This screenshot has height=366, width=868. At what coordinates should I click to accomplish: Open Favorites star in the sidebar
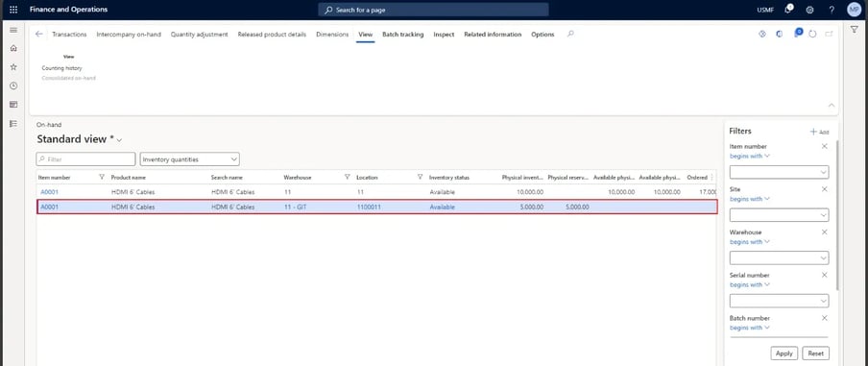point(13,67)
